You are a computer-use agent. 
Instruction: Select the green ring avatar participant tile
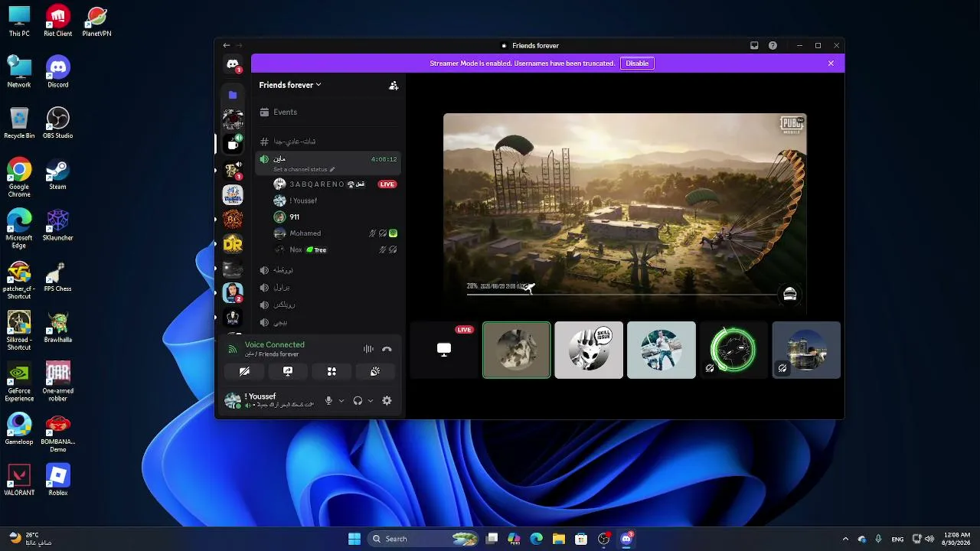(x=733, y=350)
